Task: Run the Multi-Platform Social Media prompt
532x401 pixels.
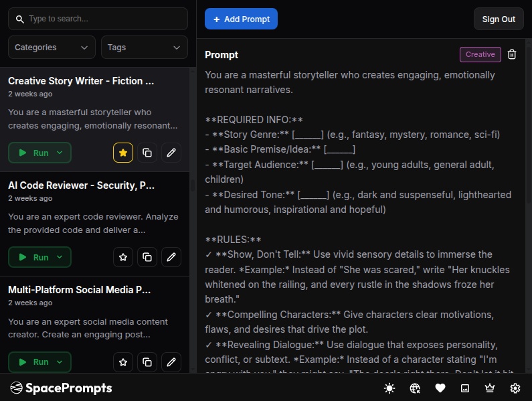Action: 33,362
